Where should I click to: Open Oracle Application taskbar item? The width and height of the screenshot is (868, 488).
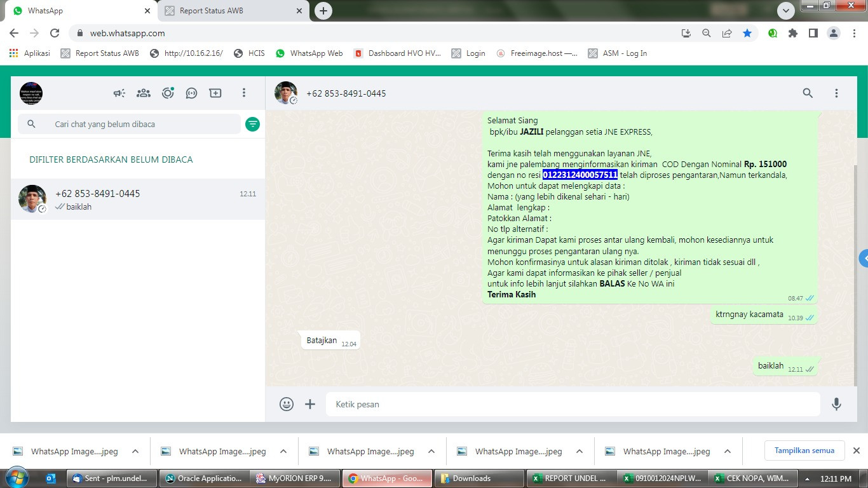(x=203, y=478)
